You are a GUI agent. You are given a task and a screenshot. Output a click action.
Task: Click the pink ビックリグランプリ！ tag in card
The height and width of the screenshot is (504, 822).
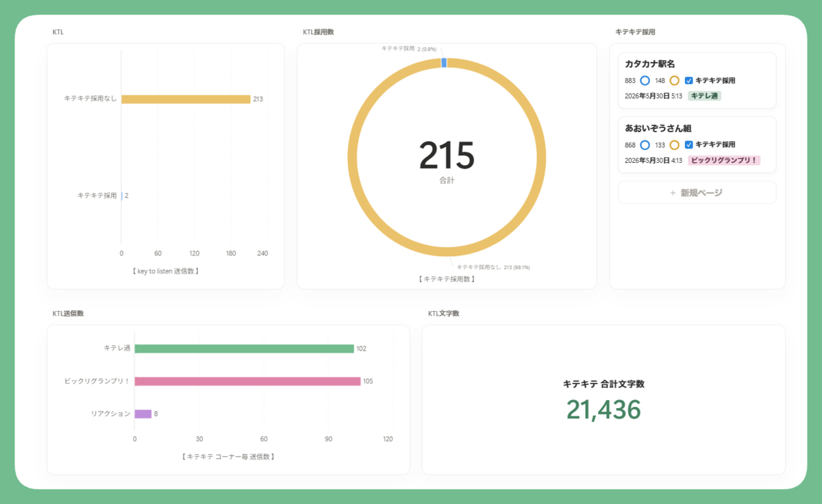(723, 160)
